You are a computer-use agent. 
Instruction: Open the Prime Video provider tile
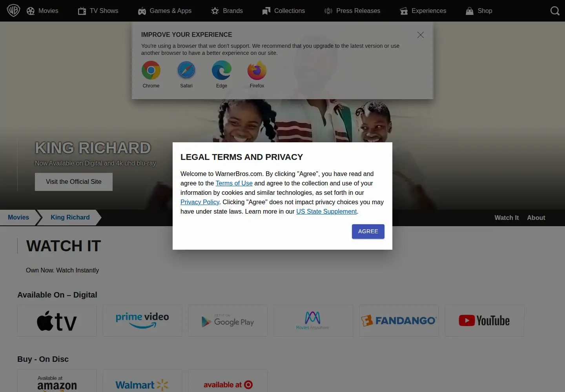point(142,321)
